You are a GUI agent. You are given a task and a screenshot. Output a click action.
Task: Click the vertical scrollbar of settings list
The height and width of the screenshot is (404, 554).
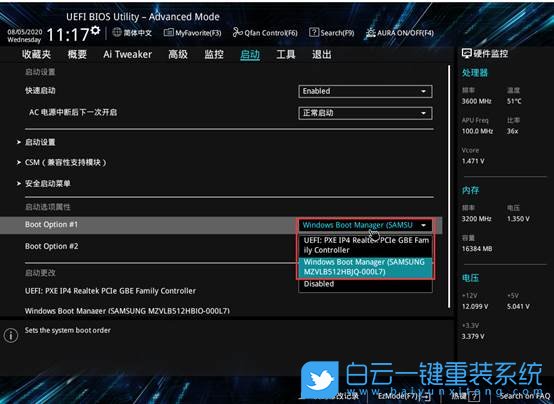449,186
